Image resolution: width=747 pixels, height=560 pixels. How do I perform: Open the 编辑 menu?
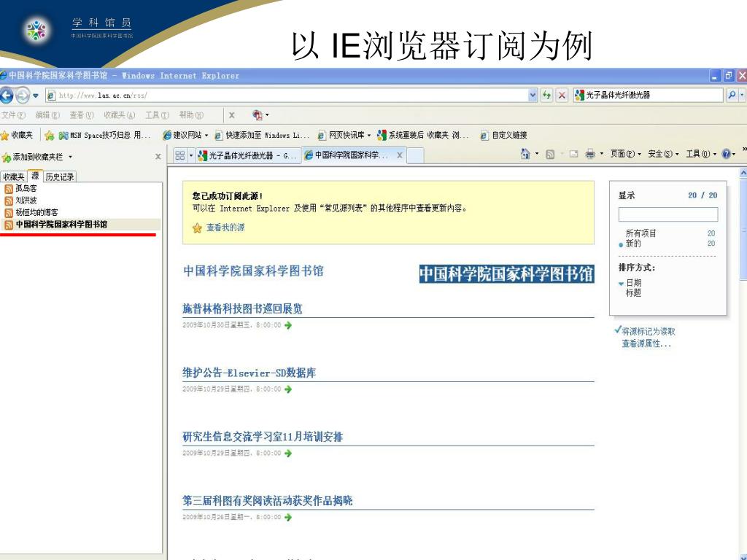tap(47, 115)
